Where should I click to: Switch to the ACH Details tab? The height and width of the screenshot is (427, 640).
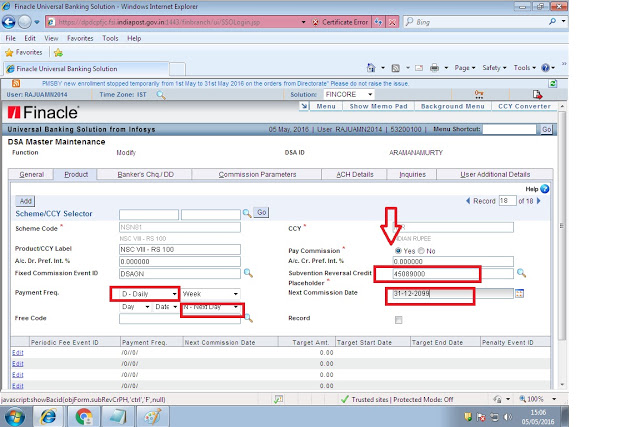click(355, 174)
